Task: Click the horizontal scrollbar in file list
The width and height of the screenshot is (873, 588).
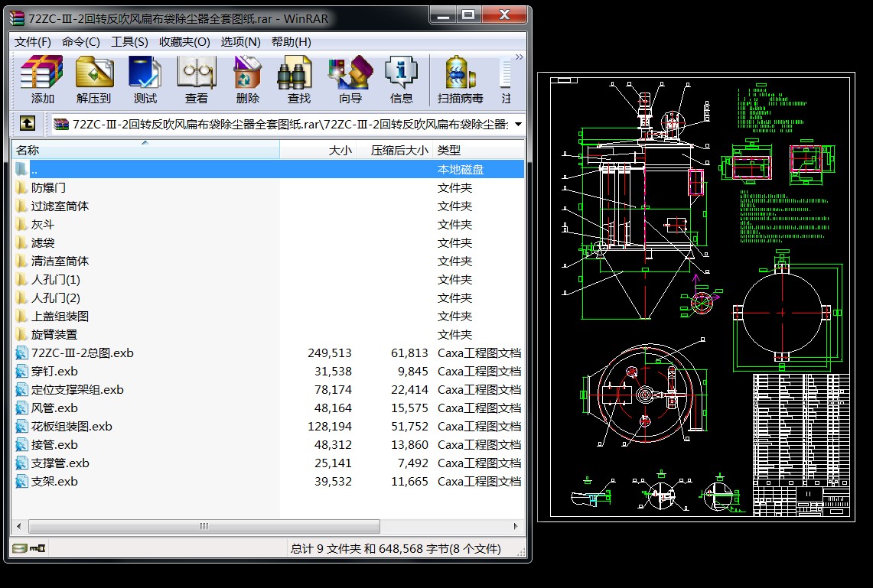Action: point(204,526)
